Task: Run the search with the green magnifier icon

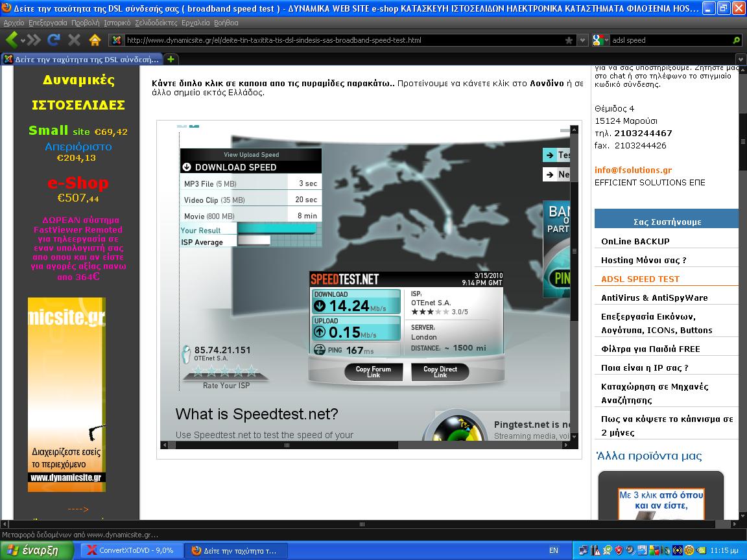Action: click(x=737, y=40)
